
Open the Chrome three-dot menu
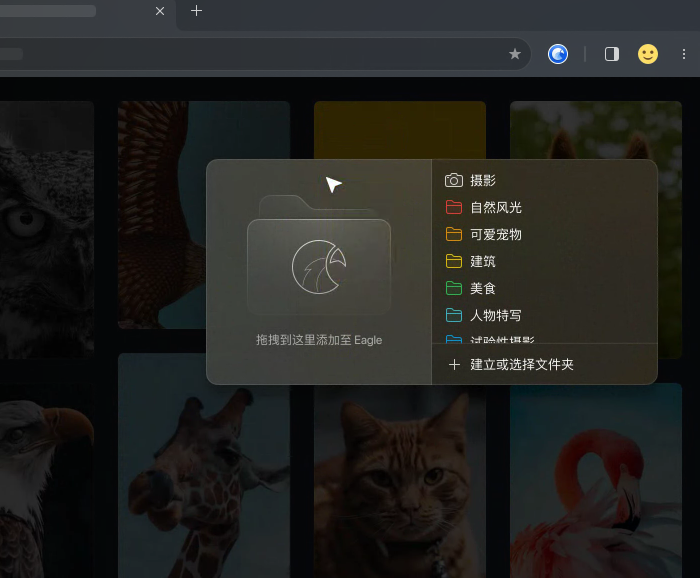[x=683, y=54]
